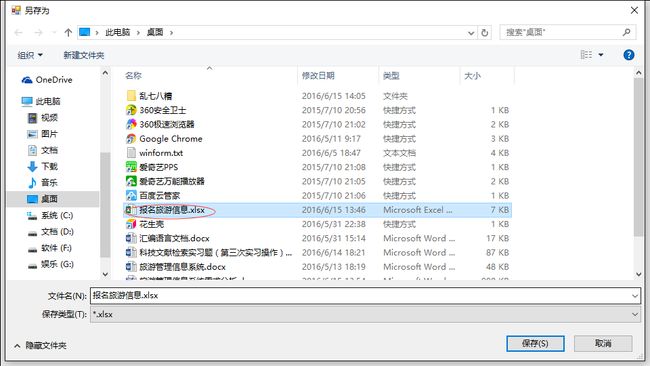Open 图片 folder in sidebar
This screenshot has height=366, width=650.
click(x=42, y=134)
